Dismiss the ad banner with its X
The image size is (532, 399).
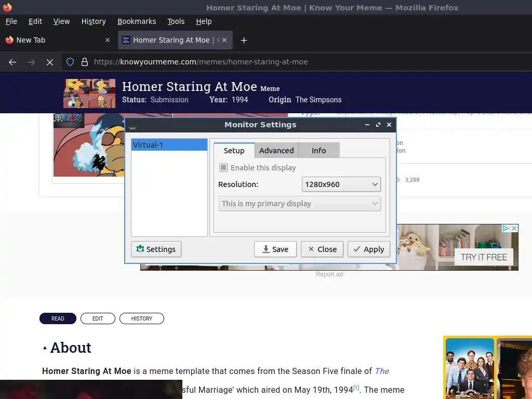514,229
